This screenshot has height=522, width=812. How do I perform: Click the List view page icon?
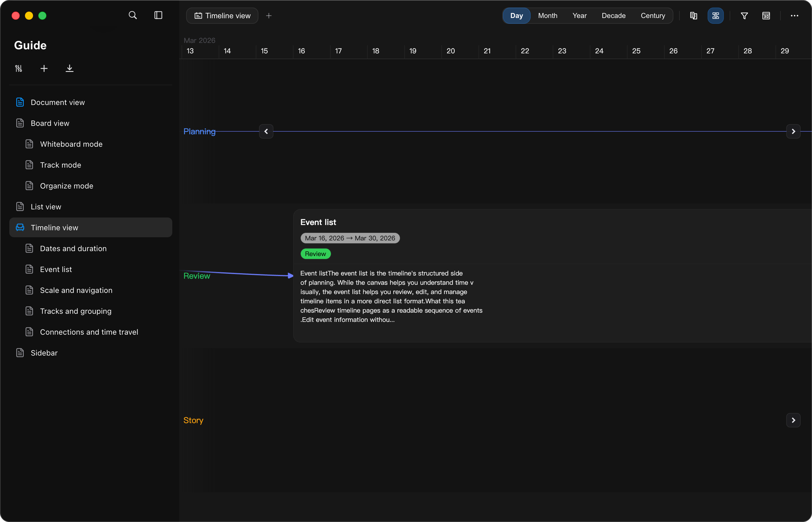coord(20,207)
